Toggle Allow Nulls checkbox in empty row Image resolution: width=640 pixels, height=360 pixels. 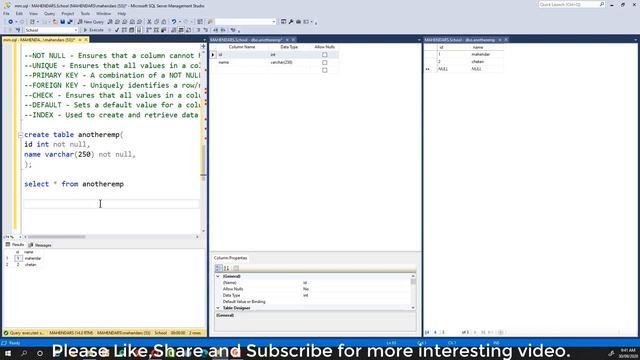[324, 70]
